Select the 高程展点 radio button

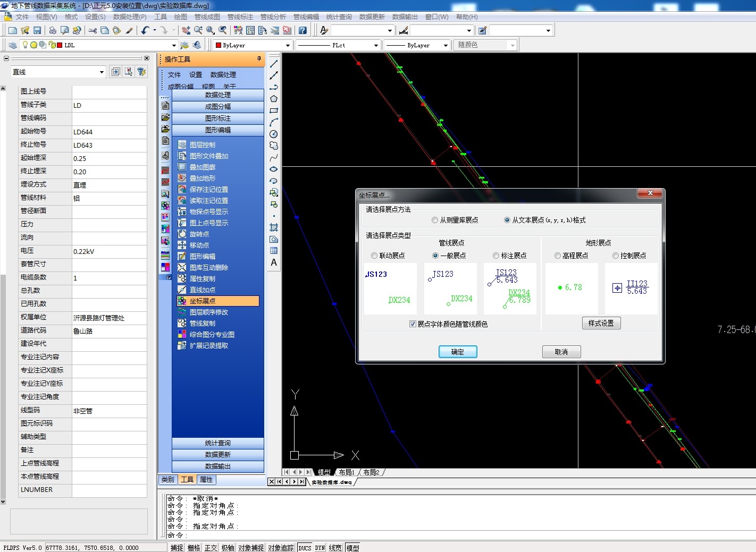(x=558, y=256)
